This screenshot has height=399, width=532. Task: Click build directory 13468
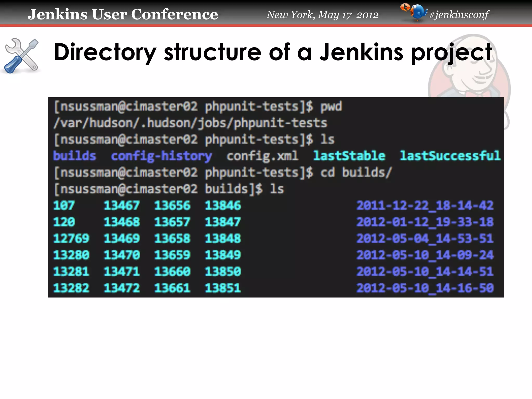pos(122,222)
